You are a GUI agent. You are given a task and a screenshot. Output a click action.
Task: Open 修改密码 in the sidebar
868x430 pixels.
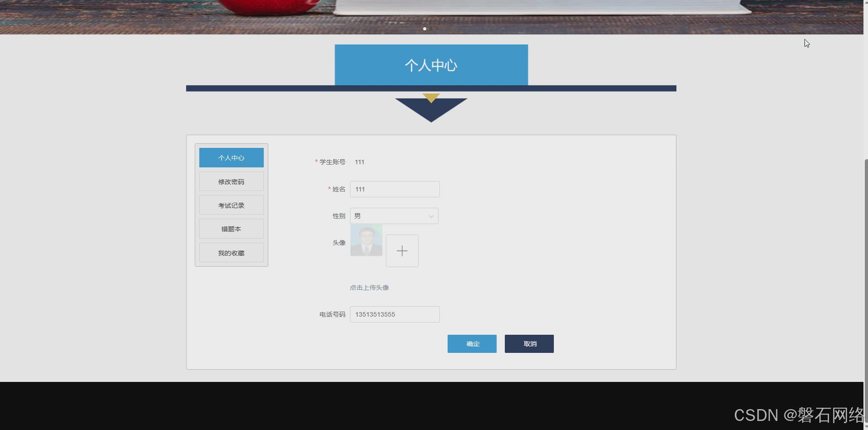tap(231, 181)
